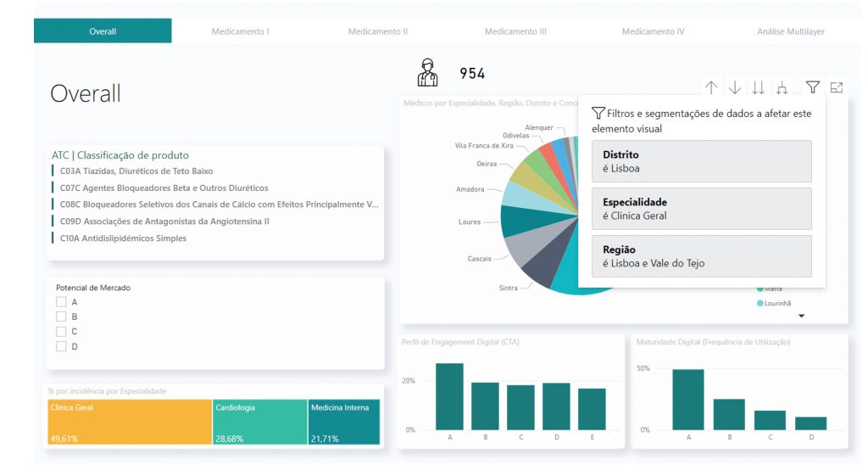Click expand all down one level icon

782,87
